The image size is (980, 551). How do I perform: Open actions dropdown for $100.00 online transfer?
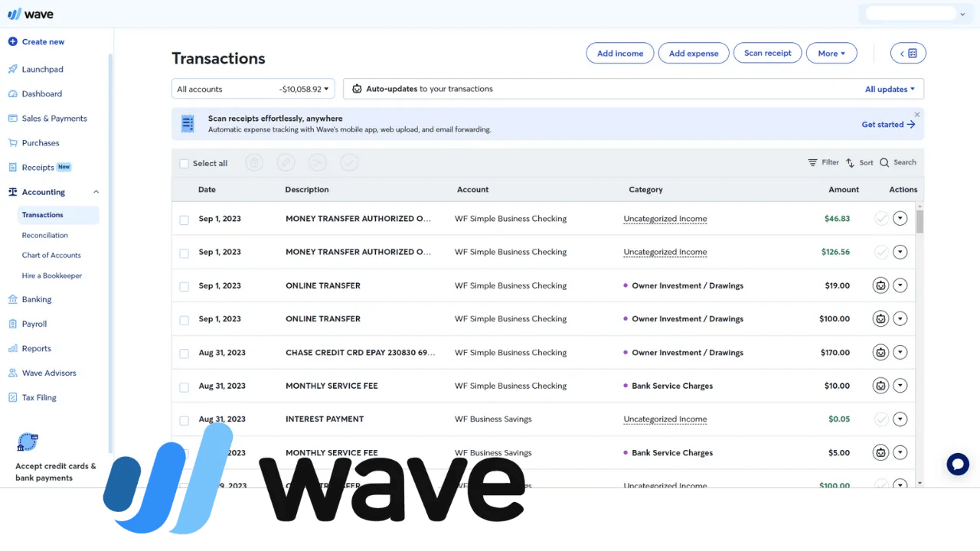[900, 318]
